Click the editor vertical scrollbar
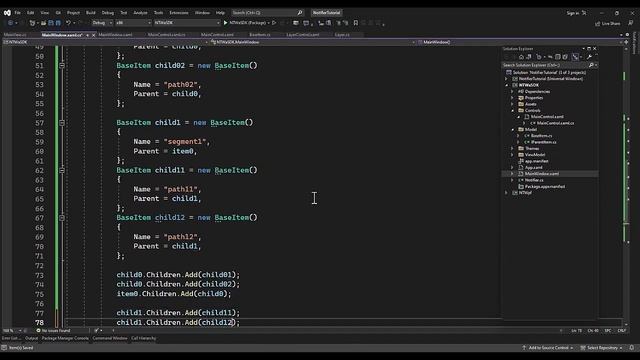This screenshot has width=640, height=360. coord(626,184)
